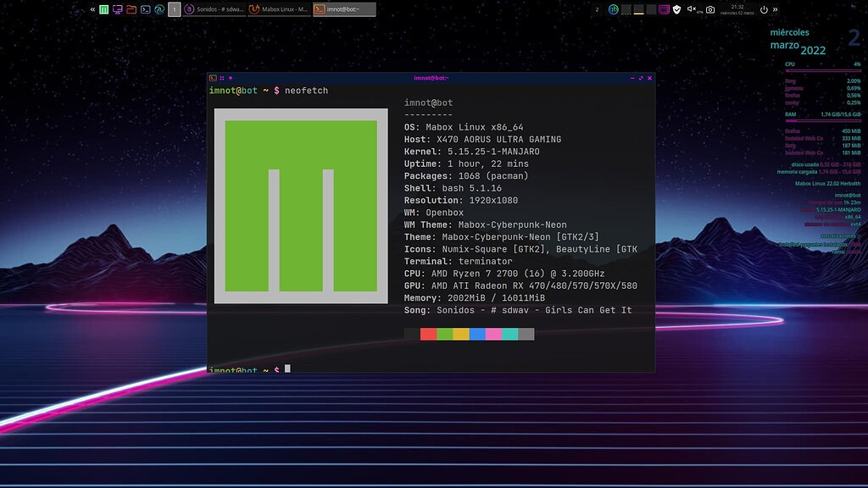The height and width of the screenshot is (488, 868).
Task: Click the screenshot camera icon
Action: click(710, 10)
